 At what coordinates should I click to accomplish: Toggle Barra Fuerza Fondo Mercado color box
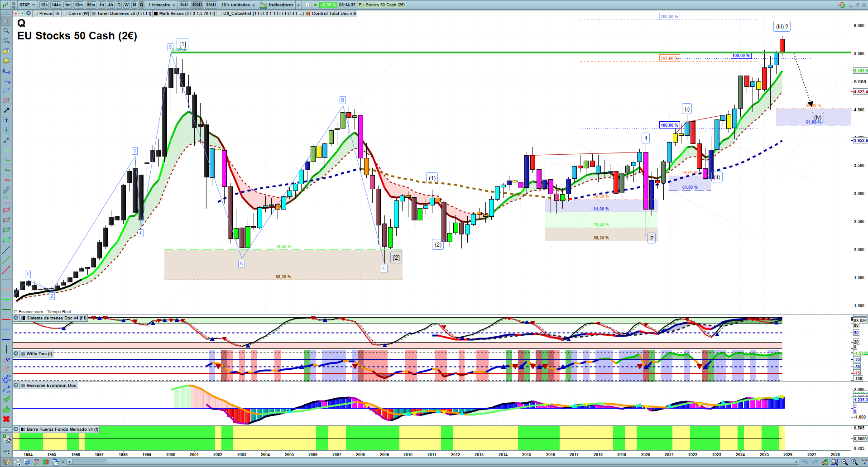coord(23,429)
